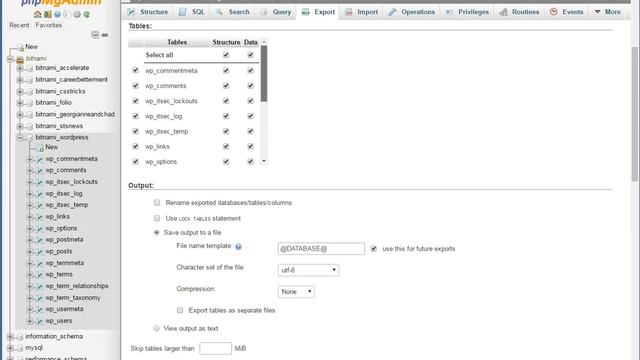
Task: Click table icon beside wp_options in sidebar
Action: [x=40, y=229]
